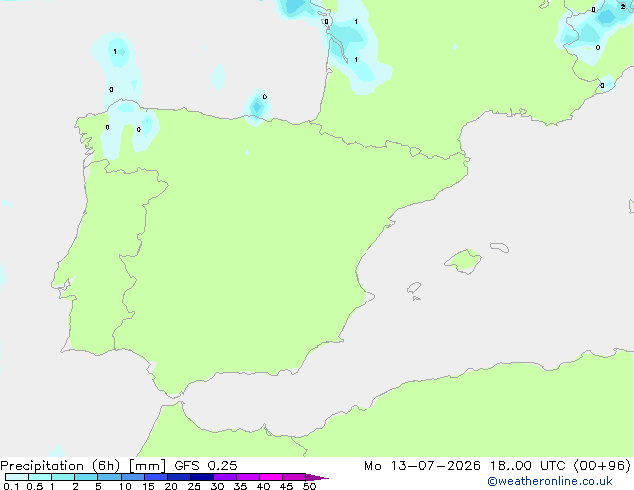Choose the 15–20 mm legend color box

pyautogui.click(x=155, y=477)
